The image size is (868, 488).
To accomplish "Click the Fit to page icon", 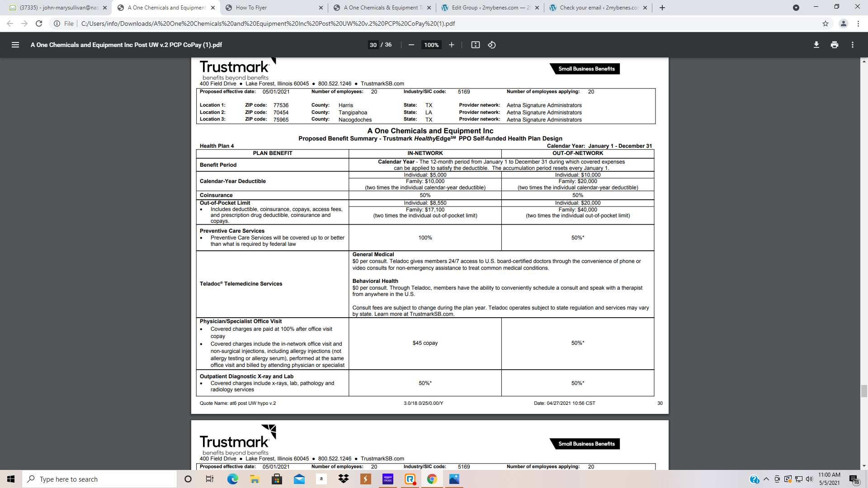I will pos(475,45).
